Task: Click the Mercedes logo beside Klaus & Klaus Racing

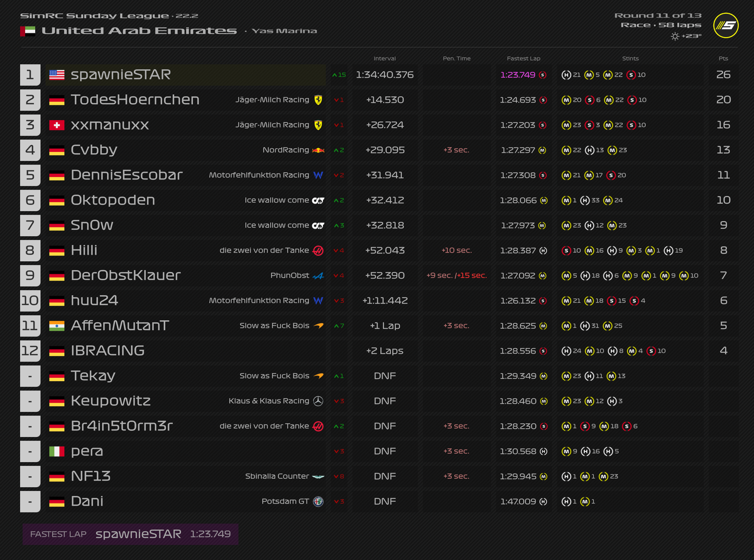Action: 319,401
